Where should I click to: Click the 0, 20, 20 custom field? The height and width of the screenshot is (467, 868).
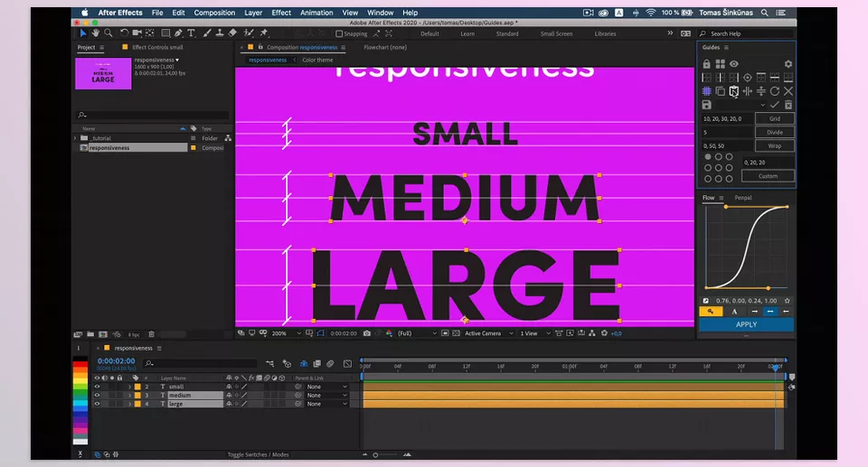[x=768, y=162]
